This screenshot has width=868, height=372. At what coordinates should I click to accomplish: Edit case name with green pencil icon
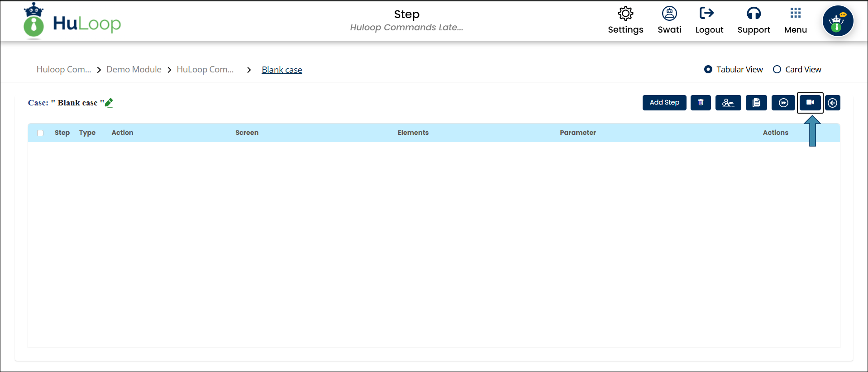pos(109,103)
